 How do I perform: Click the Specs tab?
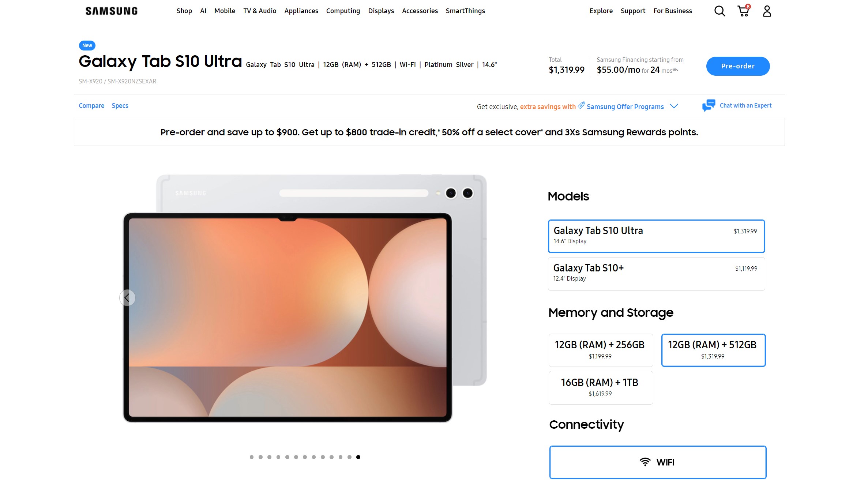[x=119, y=105]
